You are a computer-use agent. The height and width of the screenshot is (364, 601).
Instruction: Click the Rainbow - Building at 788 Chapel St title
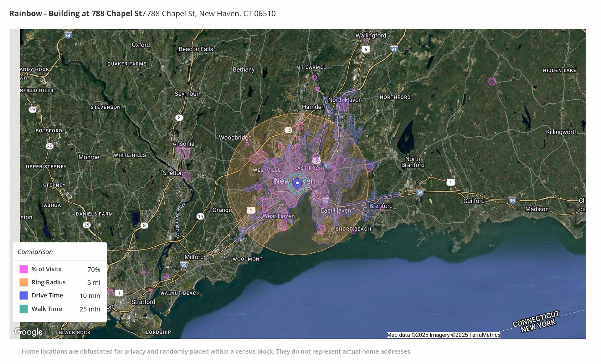(75, 13)
